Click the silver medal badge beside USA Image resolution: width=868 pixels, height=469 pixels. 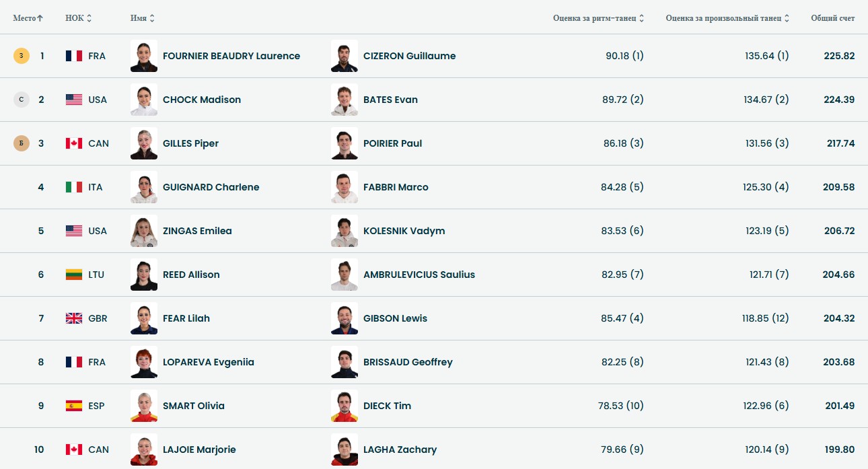click(22, 100)
